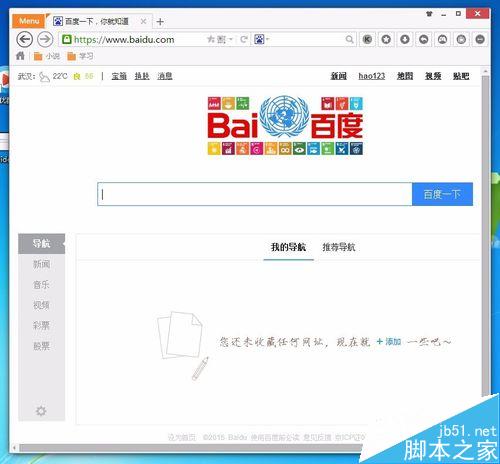Click the +添加 add site link
The height and width of the screenshot is (464, 500).
(389, 342)
